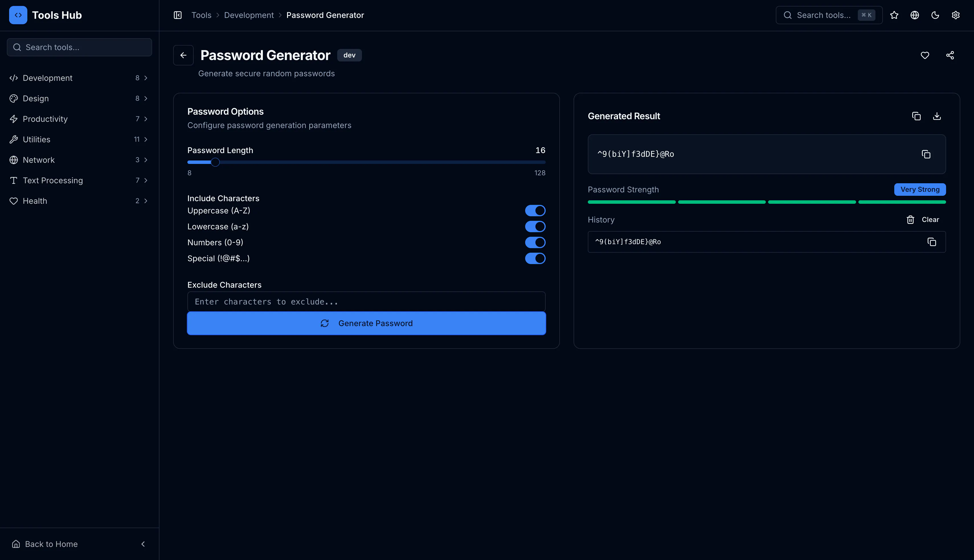This screenshot has width=974, height=560.
Task: Open the Utilities category label
Action: (x=36, y=140)
